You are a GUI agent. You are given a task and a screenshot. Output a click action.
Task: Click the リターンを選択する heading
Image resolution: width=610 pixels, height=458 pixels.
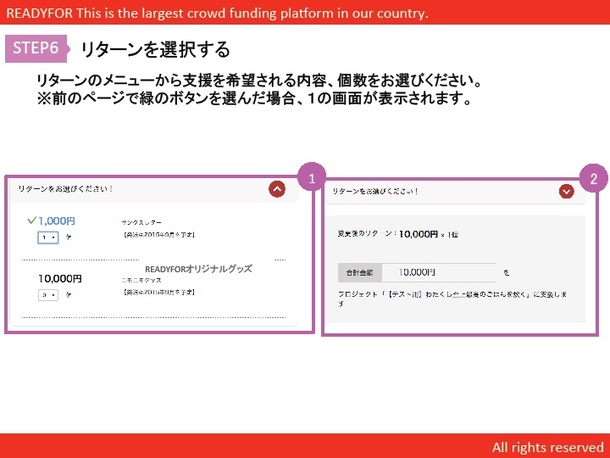click(154, 49)
